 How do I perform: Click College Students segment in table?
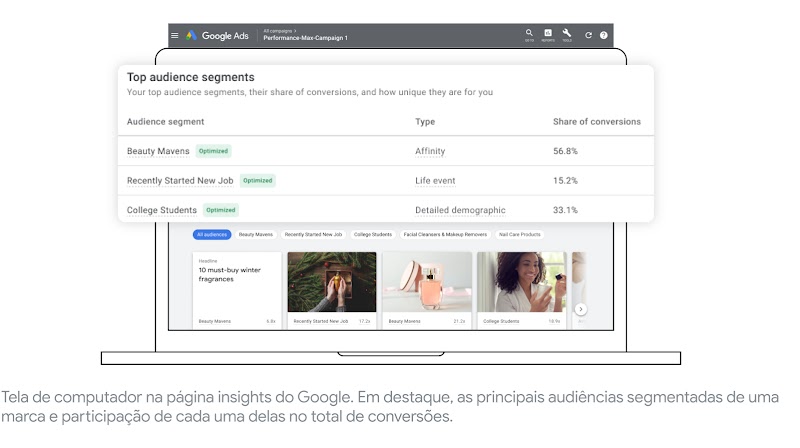[x=162, y=210]
